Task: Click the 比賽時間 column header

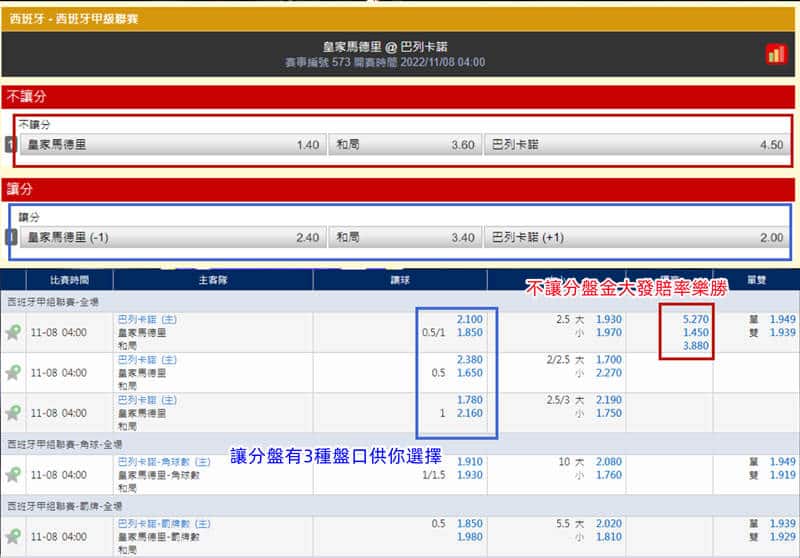Action: (x=69, y=280)
